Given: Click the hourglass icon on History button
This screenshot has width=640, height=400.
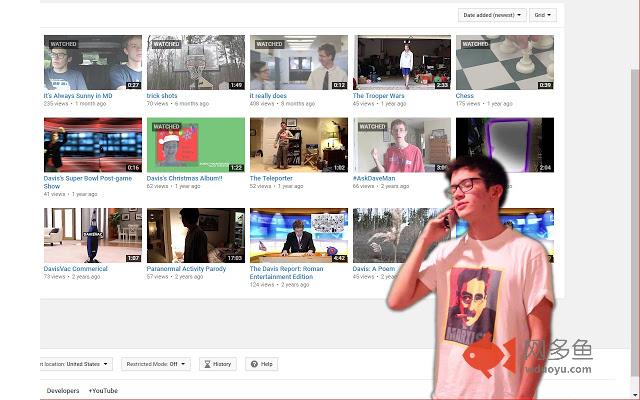Looking at the screenshot, I should click(x=207, y=364).
